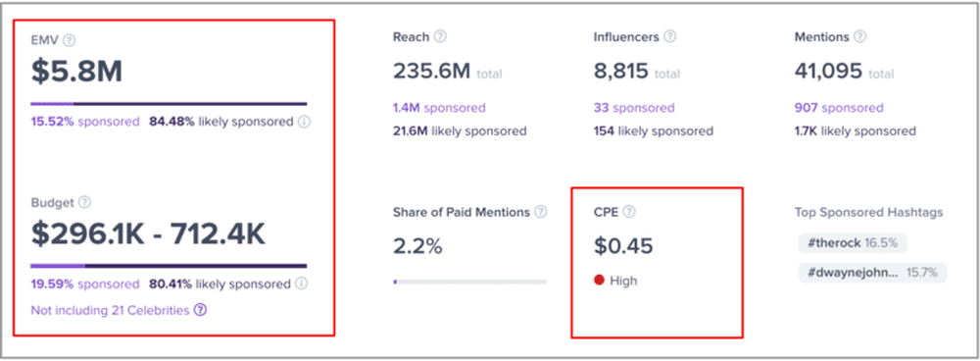
Task: Click the help icon next to CPE
Action: click(629, 212)
